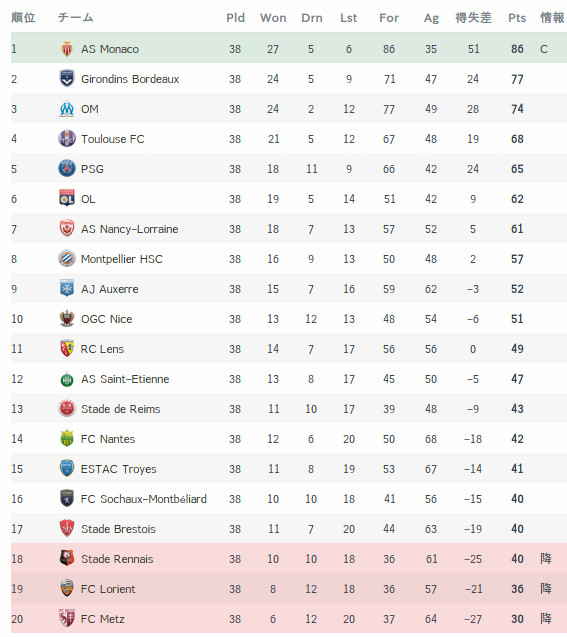
Task: Open the Toulouse FC team link
Action: click(x=113, y=139)
